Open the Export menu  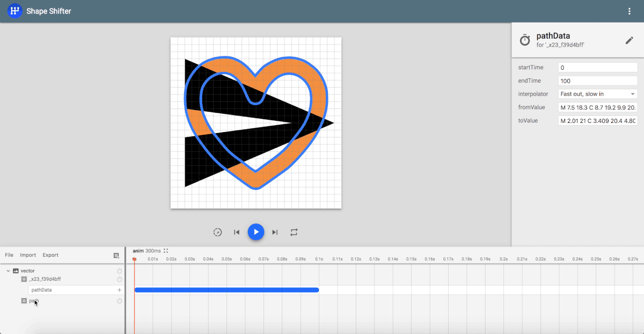[x=50, y=255]
